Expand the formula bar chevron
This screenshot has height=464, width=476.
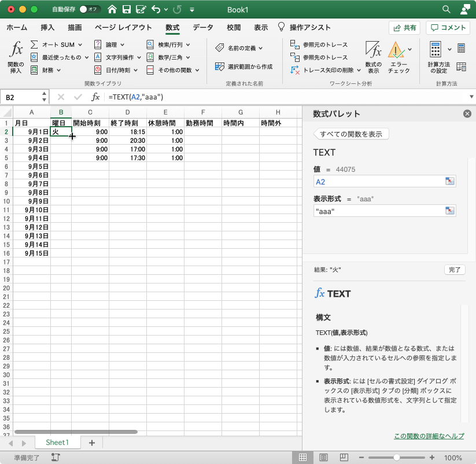pos(471,97)
